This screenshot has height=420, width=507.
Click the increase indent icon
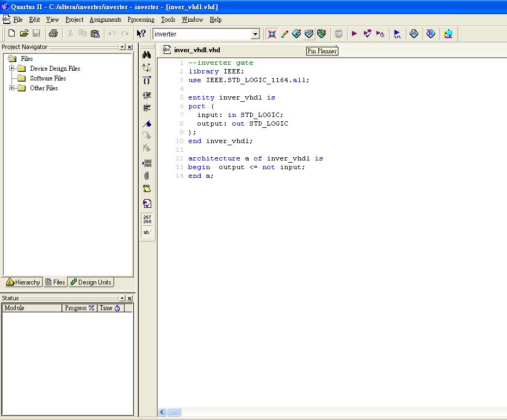point(146,95)
